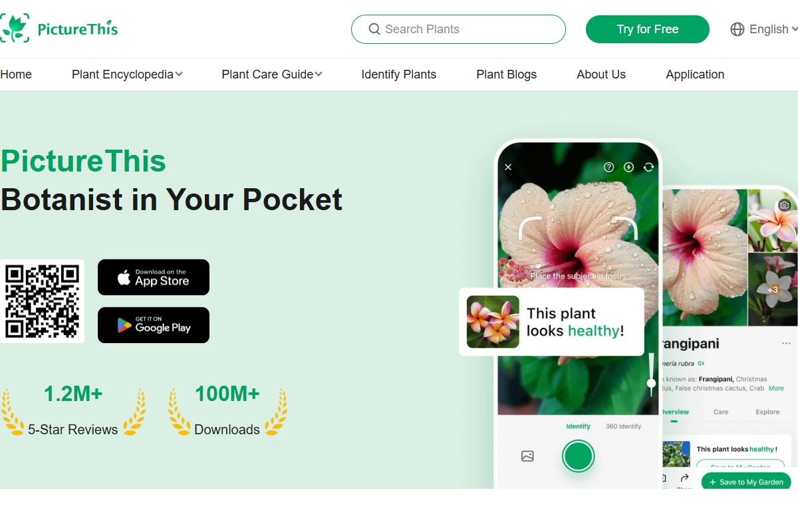
Task: Click the flash icon in phone camera view
Action: click(628, 167)
